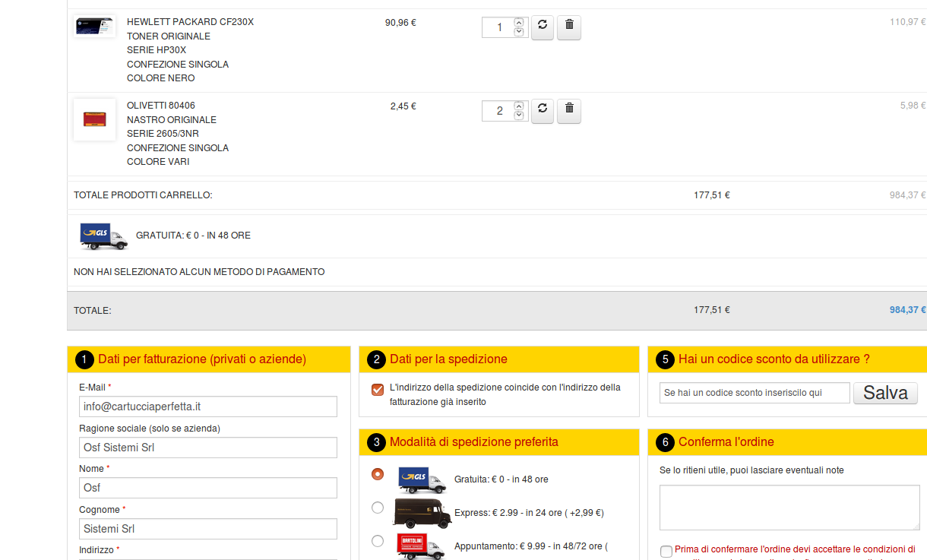Viewport: 927px width, 560px height.
Task: Accept order conditions checkbox
Action: 666,552
